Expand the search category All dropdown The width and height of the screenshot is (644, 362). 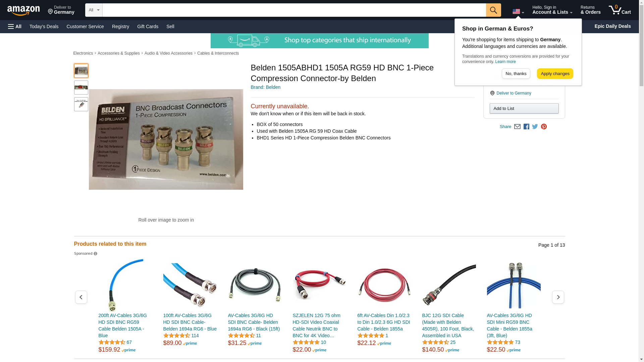(94, 10)
